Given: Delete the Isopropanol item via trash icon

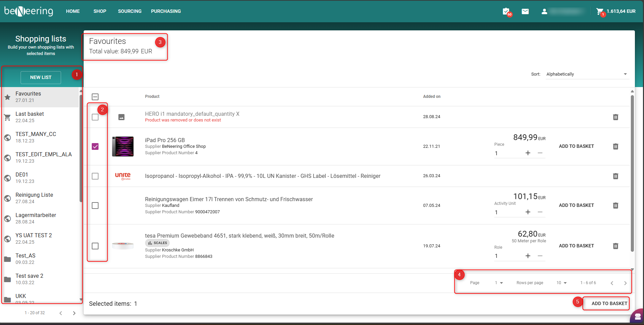Looking at the screenshot, I should tap(615, 176).
